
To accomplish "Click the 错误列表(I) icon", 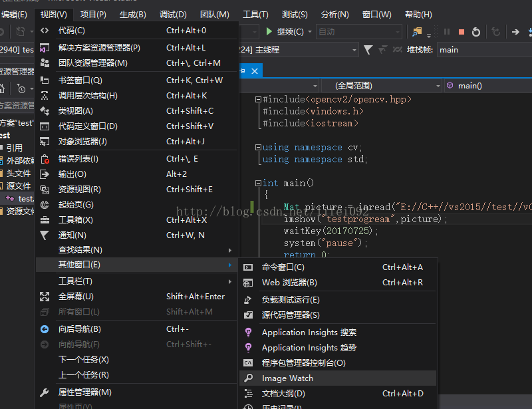I will 45,159.
